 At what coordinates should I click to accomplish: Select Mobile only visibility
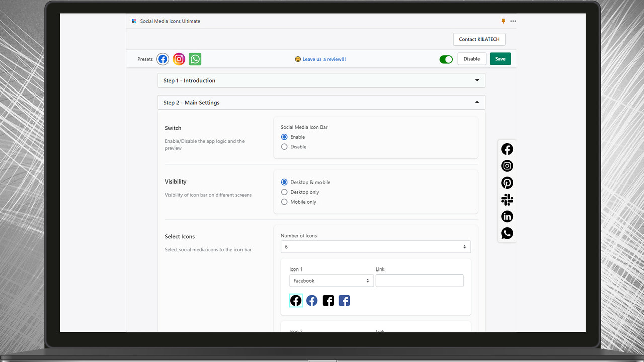pyautogui.click(x=284, y=202)
